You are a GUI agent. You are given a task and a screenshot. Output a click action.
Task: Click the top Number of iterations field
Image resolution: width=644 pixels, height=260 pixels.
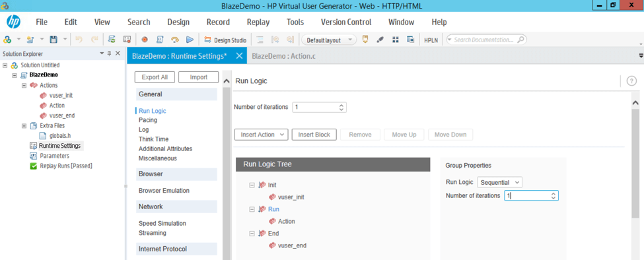pos(320,108)
